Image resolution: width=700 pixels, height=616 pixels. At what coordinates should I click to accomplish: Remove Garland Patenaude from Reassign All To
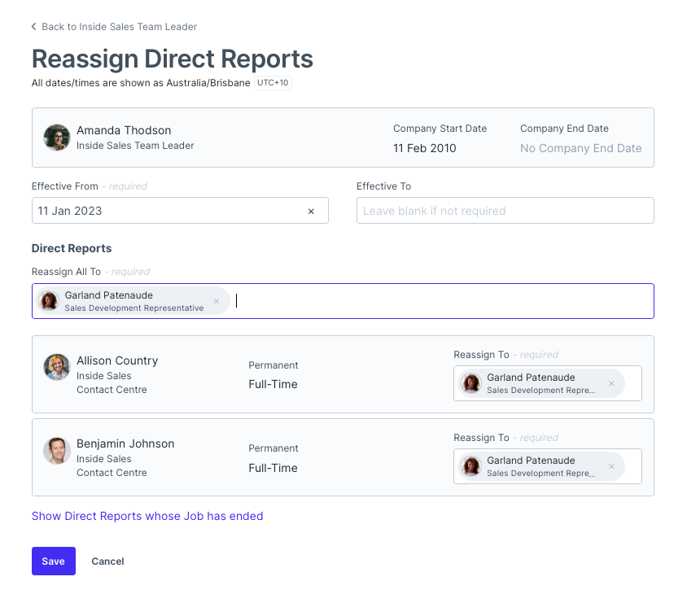pos(216,300)
